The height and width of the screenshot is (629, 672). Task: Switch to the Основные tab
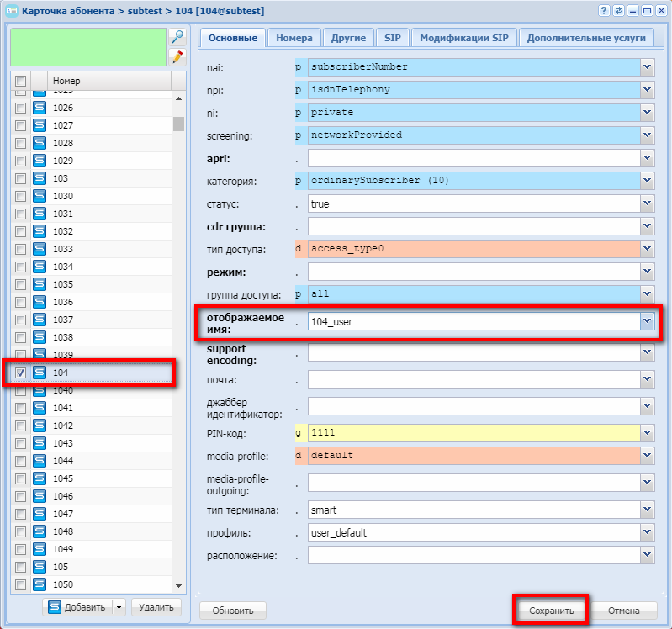pyautogui.click(x=233, y=38)
